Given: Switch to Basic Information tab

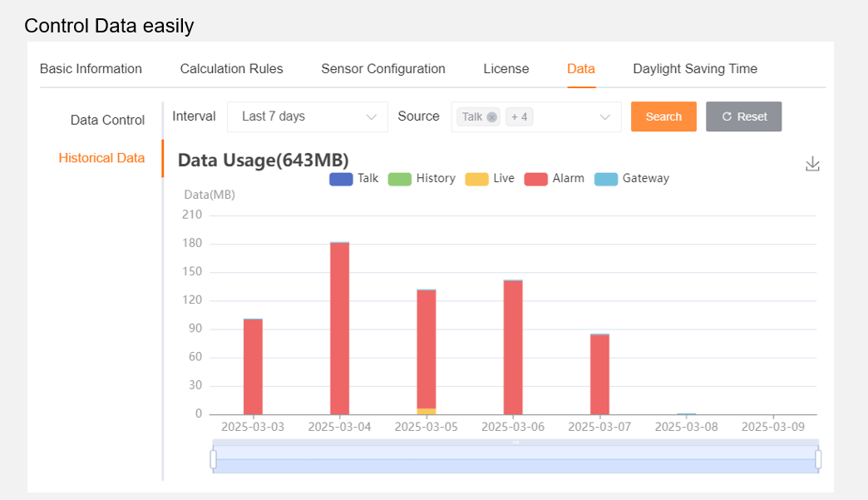Looking at the screenshot, I should 91,69.
